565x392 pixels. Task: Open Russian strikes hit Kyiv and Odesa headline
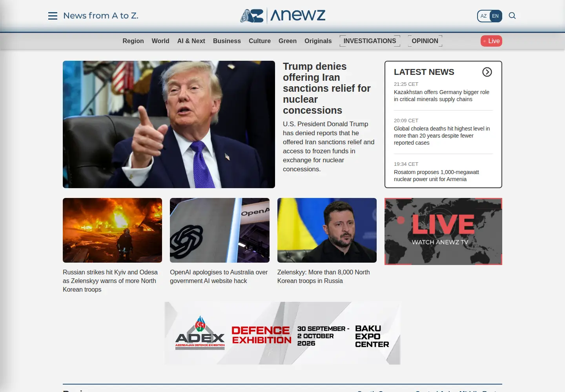(110, 281)
